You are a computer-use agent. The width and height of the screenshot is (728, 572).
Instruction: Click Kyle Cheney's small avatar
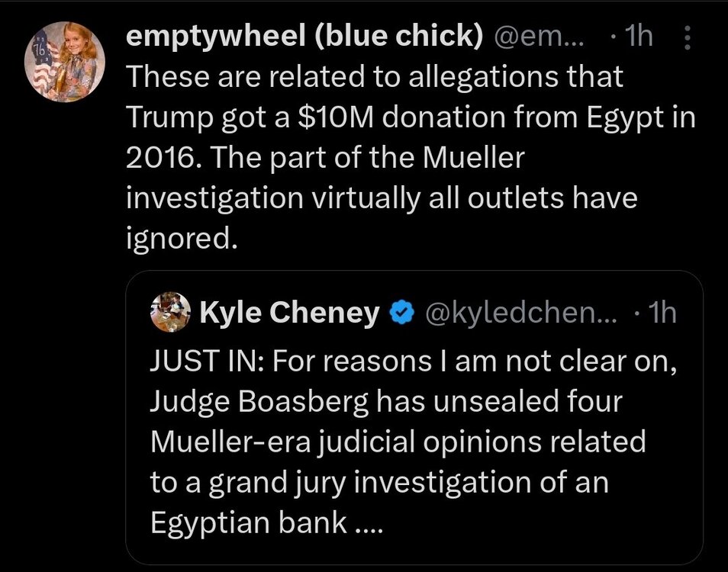(169, 313)
